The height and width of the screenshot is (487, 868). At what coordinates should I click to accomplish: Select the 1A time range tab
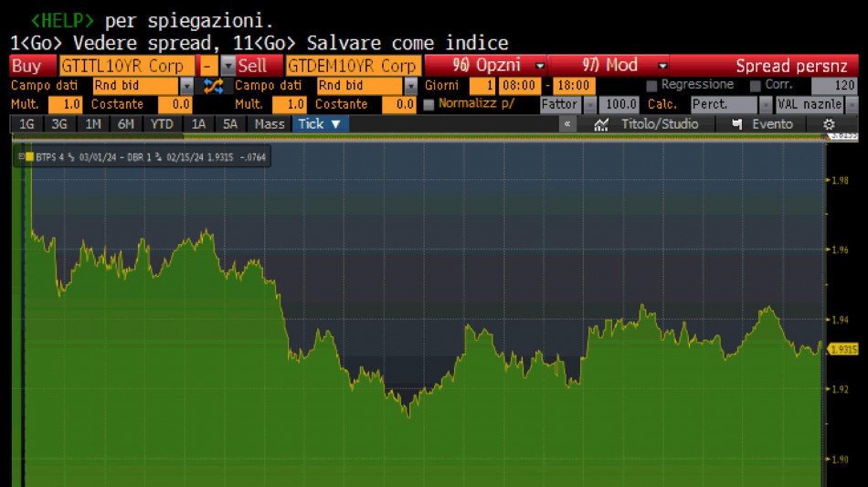(198, 124)
